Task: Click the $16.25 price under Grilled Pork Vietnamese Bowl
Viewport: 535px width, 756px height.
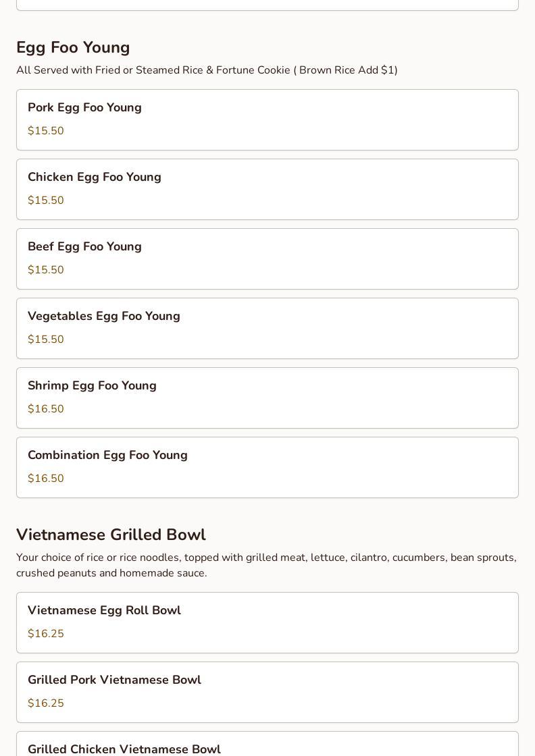Action: (46, 703)
